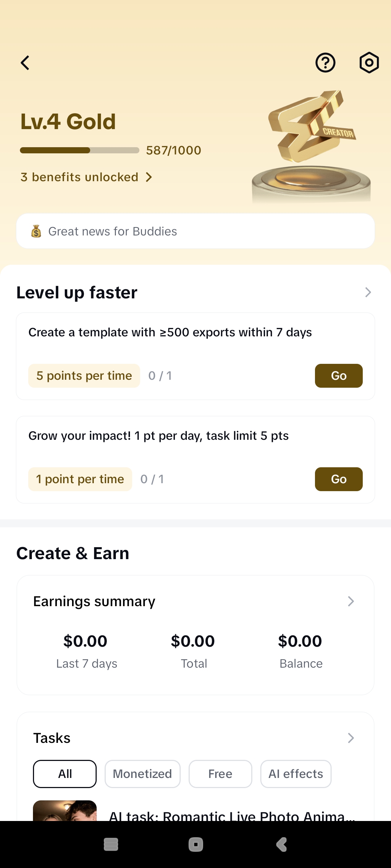Tap the back arrow icon

coord(25,63)
